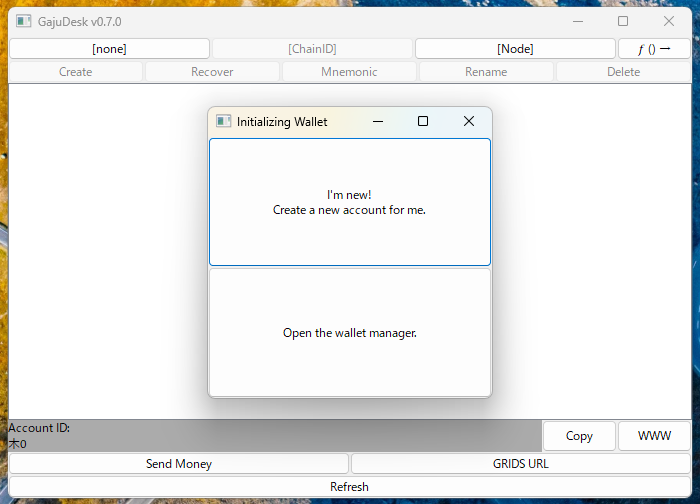Open the wallet manager
This screenshot has height=504, width=700.
coord(349,333)
